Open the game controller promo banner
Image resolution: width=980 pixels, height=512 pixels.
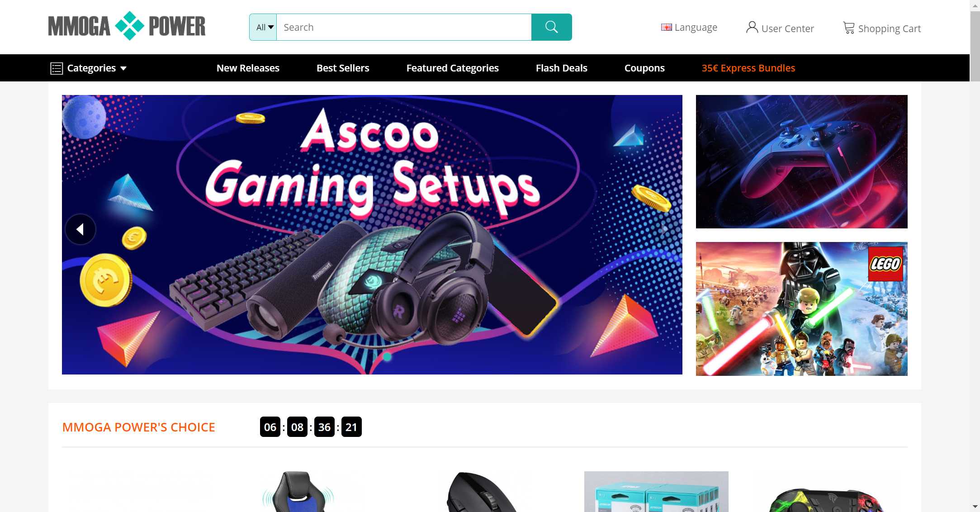pyautogui.click(x=801, y=161)
